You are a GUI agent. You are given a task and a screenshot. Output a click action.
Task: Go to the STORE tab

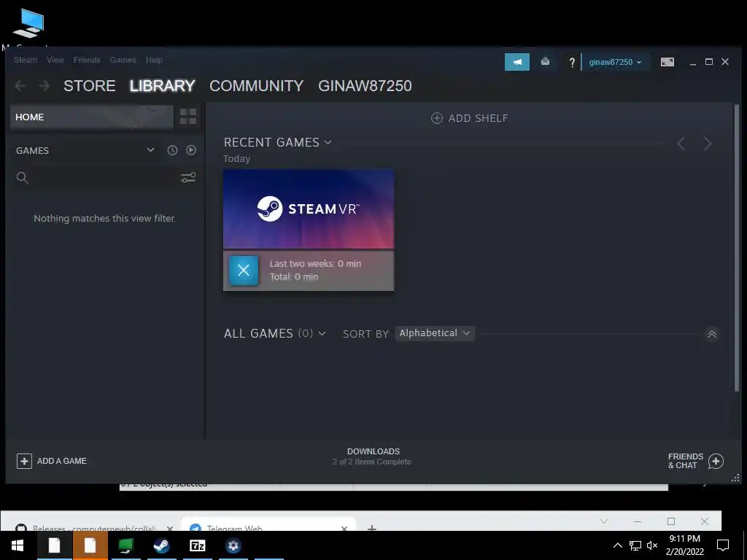pos(90,86)
